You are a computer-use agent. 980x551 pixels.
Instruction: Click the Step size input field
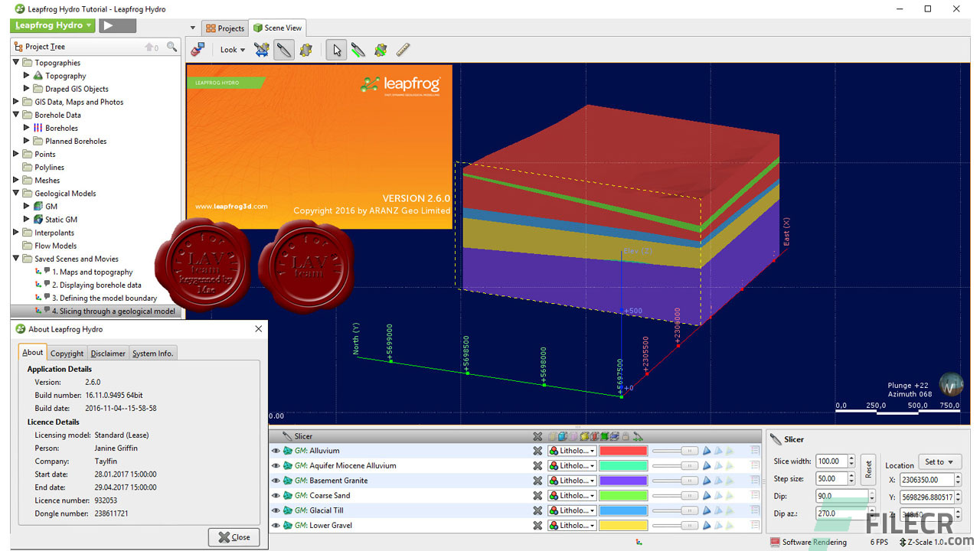tap(831, 478)
